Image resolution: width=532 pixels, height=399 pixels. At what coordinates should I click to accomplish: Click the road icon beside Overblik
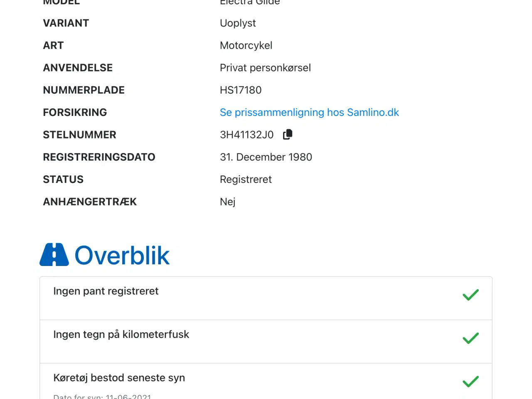coord(54,255)
